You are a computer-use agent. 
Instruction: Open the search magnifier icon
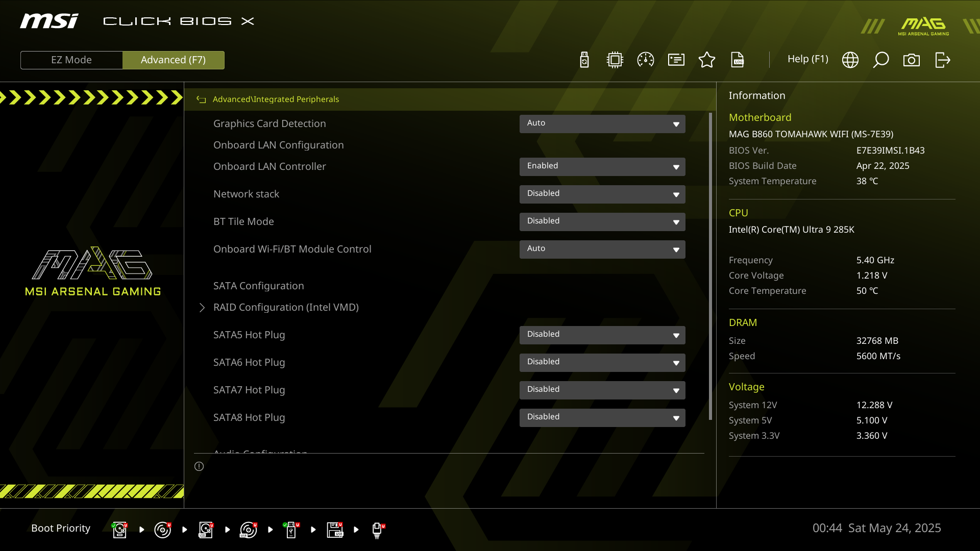[881, 60]
